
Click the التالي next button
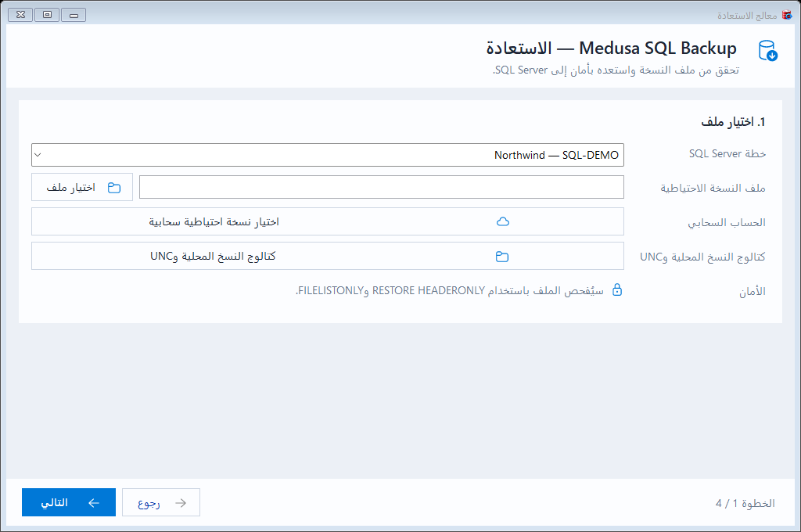coord(69,502)
